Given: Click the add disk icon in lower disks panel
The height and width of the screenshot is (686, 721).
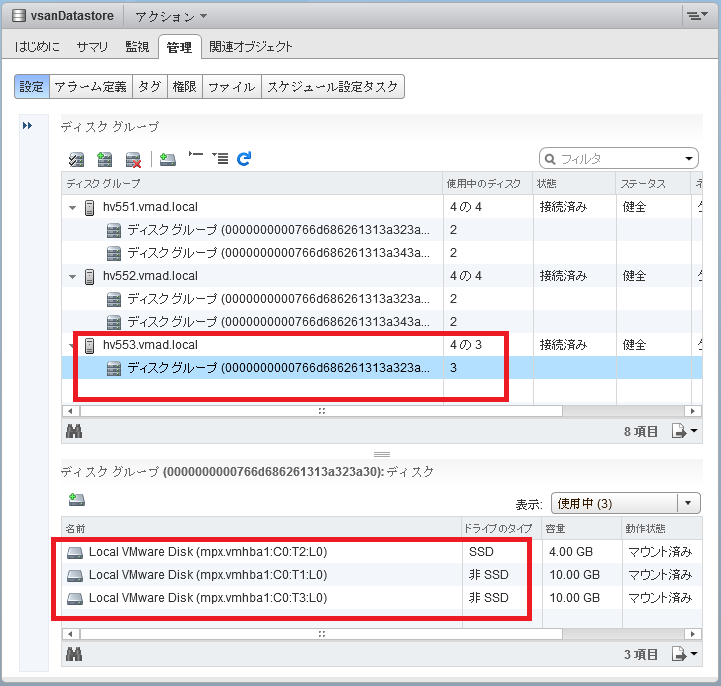Looking at the screenshot, I should (77, 499).
